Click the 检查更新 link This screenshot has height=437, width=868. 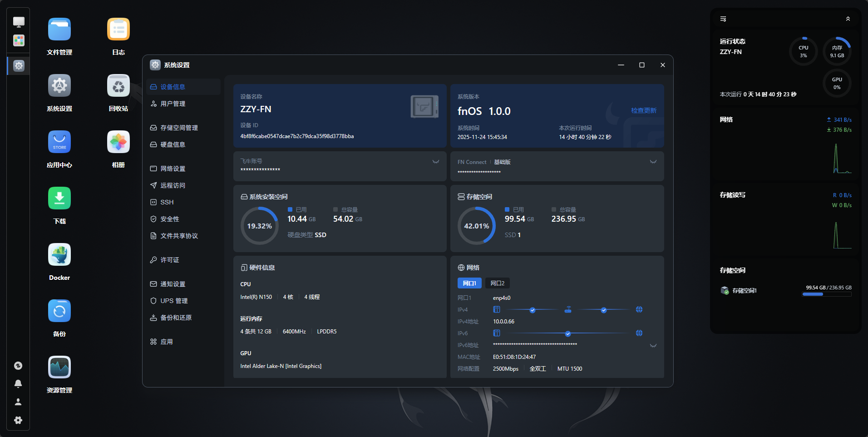pyautogui.click(x=643, y=111)
